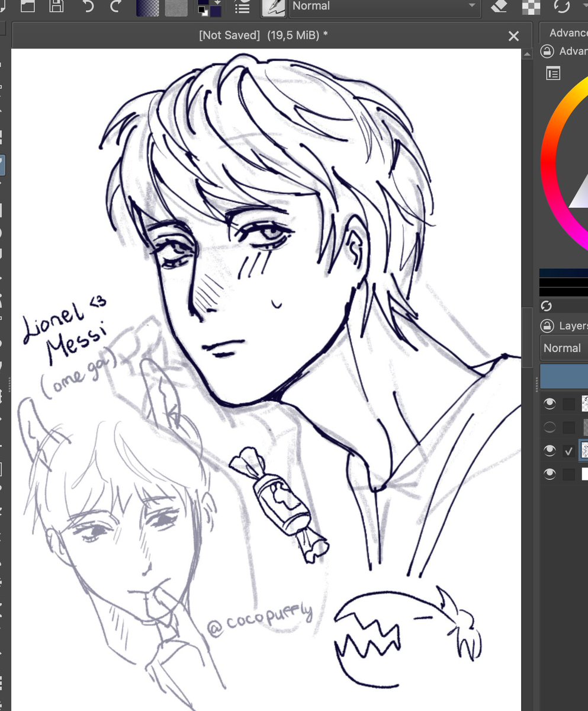Viewport: 588px width, 711px height.
Task: Open color selector configuration settings
Action: pos(553,73)
